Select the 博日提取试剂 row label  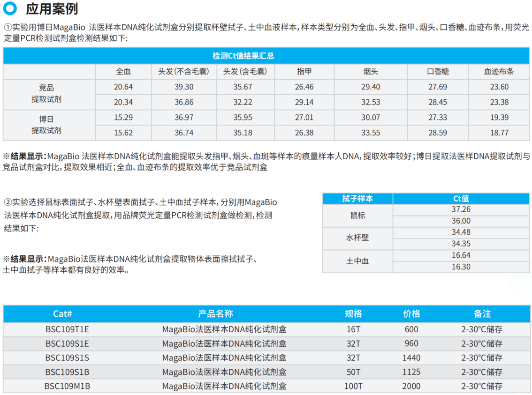point(46,125)
